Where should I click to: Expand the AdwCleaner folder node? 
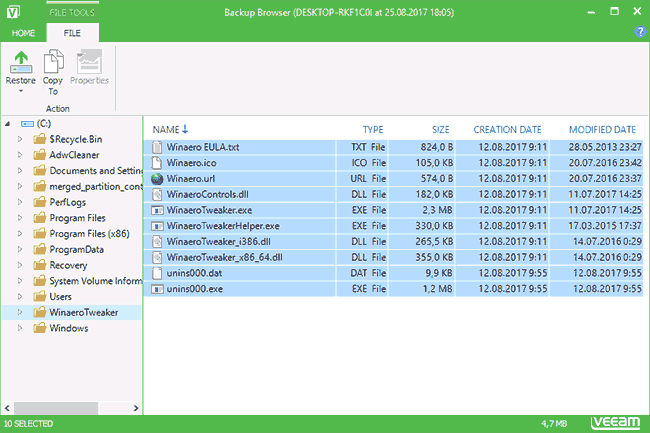(19, 155)
